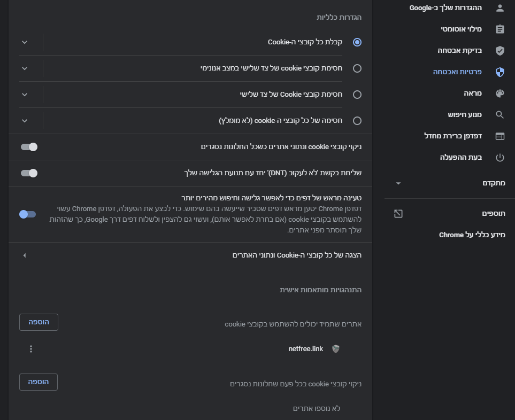
Task: Toggle clearing cookies when all windows close
Action: tap(29, 147)
